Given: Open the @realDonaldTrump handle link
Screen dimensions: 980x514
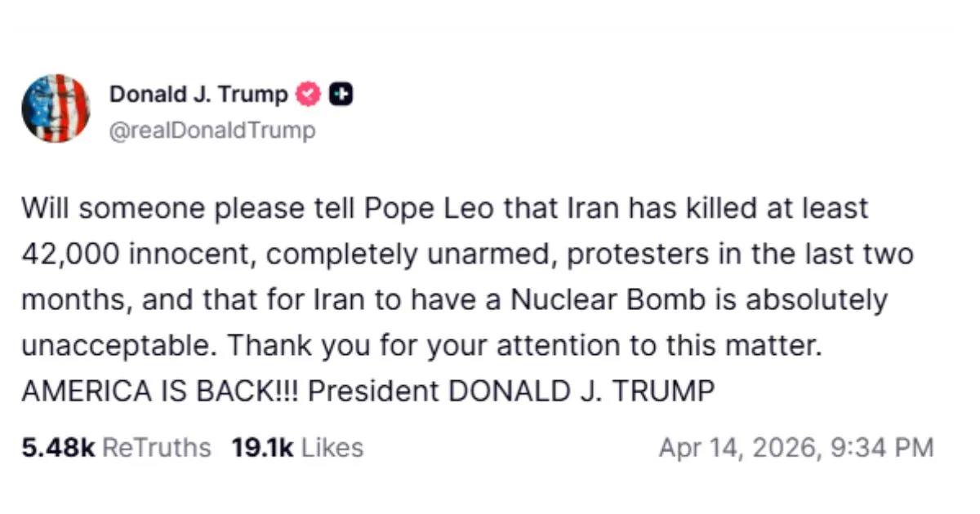Looking at the screenshot, I should pyautogui.click(x=212, y=131).
